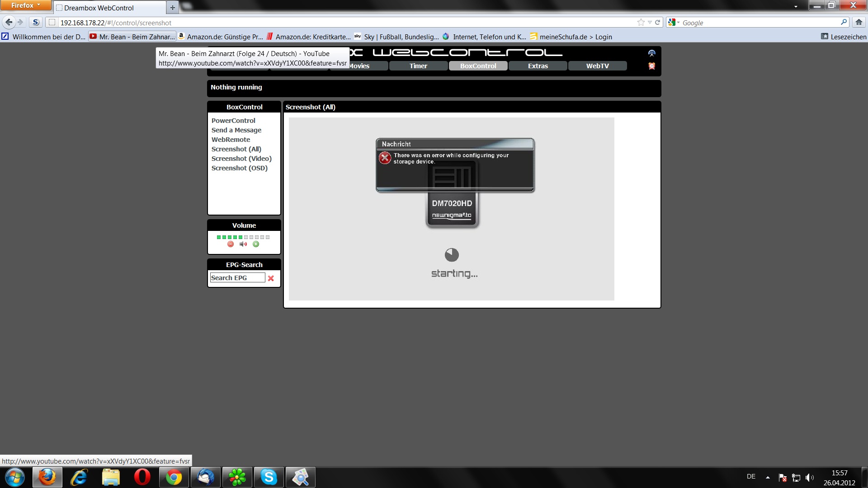Image resolution: width=868 pixels, height=488 pixels.
Task: Increase volume with green plus icon
Action: point(256,244)
